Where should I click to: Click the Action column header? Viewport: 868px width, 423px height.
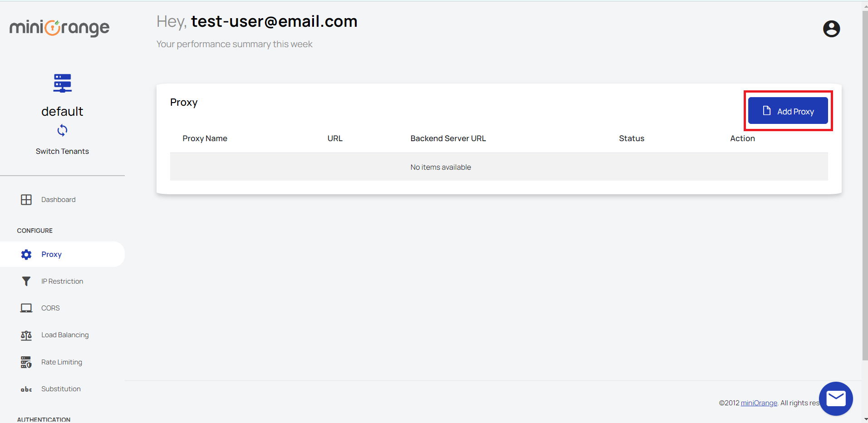point(743,138)
